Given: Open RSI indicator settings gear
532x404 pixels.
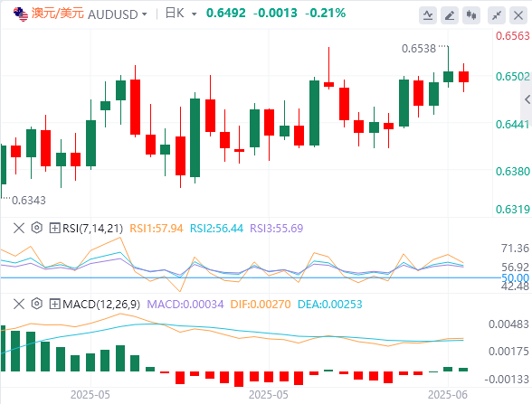Looking at the screenshot, I should coord(36,228).
